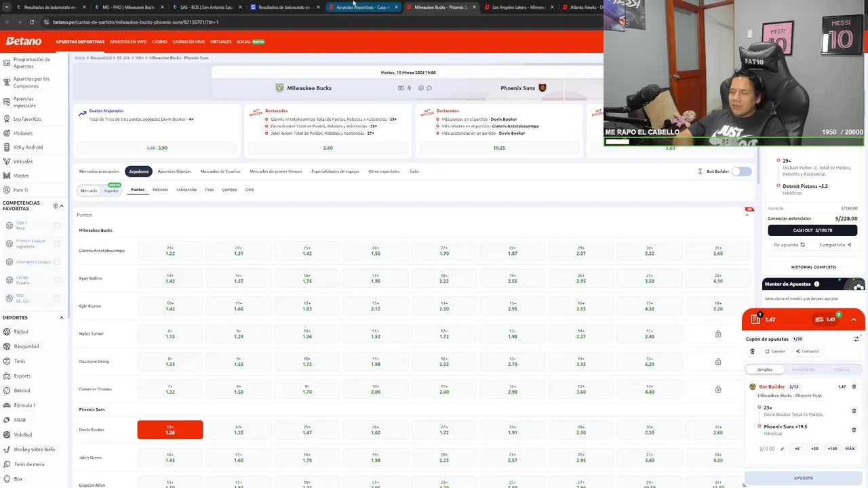Check the NBA EE. UU. checkbox

(x=57, y=298)
